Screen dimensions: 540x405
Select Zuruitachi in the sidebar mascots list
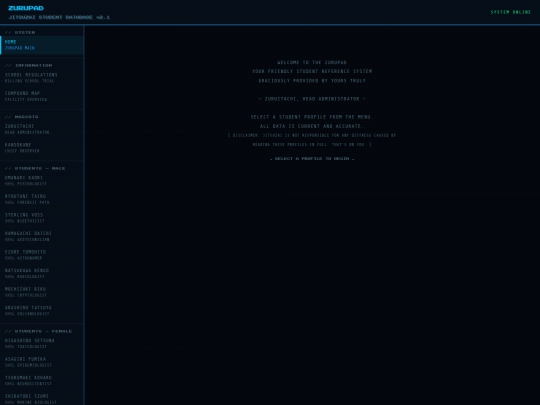42,129
